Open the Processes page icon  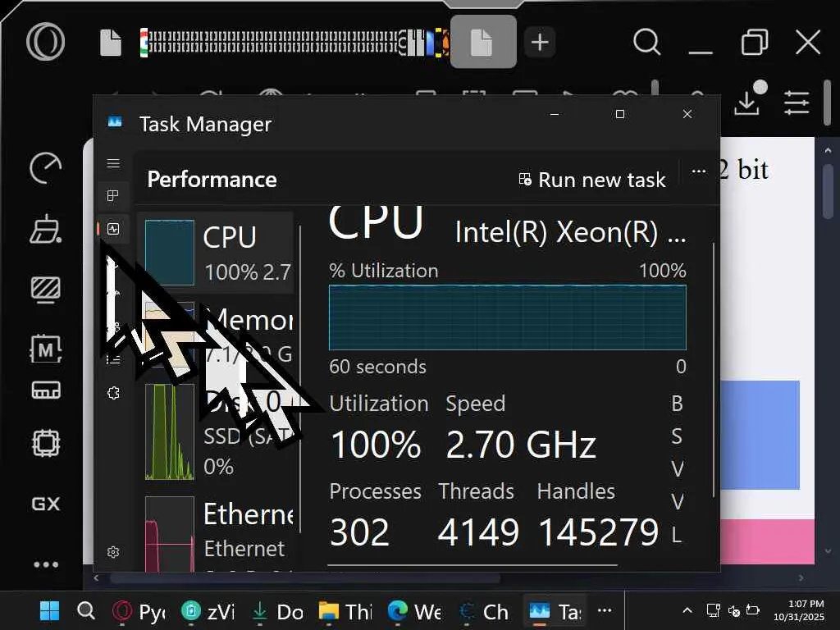[113, 196]
